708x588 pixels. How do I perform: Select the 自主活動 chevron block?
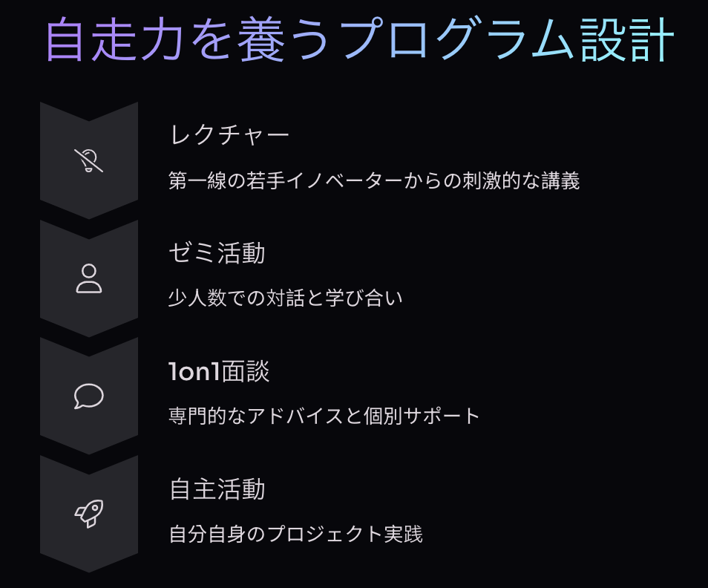pyautogui.click(x=88, y=514)
